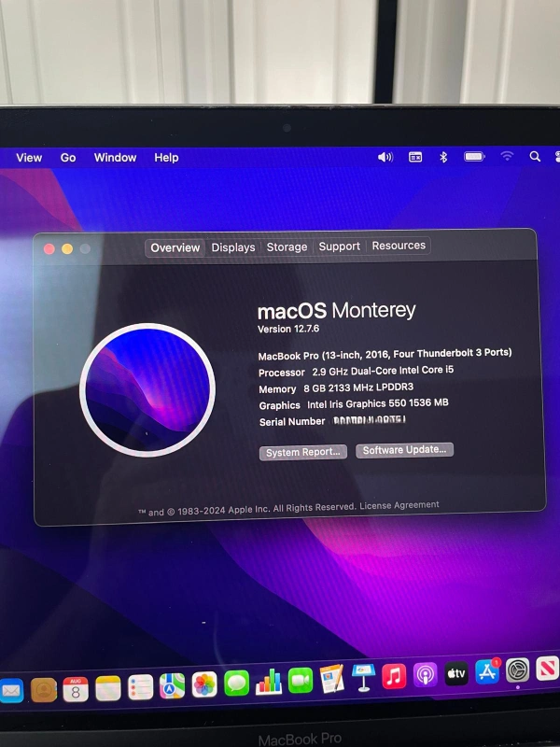This screenshot has width=560, height=747.
Task: Open the volume control in menu bar
Action: tap(385, 157)
